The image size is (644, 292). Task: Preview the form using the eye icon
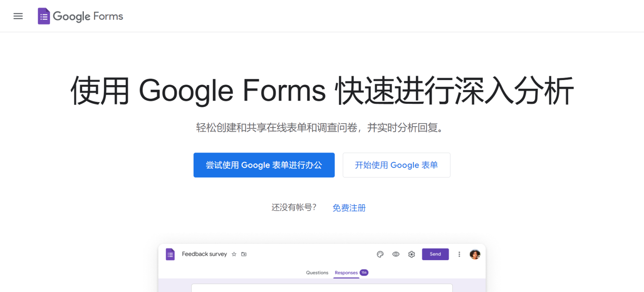coord(396,254)
